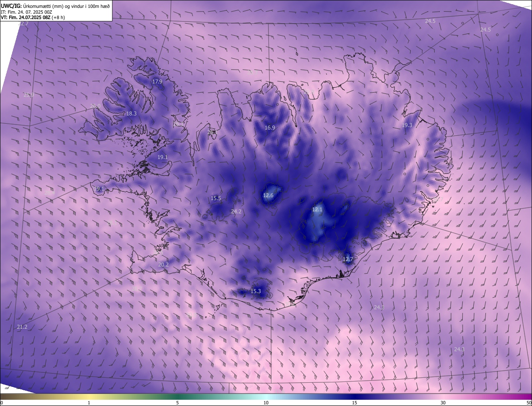Image resolution: width=532 pixels, height=406 pixels.
Task: Click the 22.7 value below the title box
Action: point(23,24)
